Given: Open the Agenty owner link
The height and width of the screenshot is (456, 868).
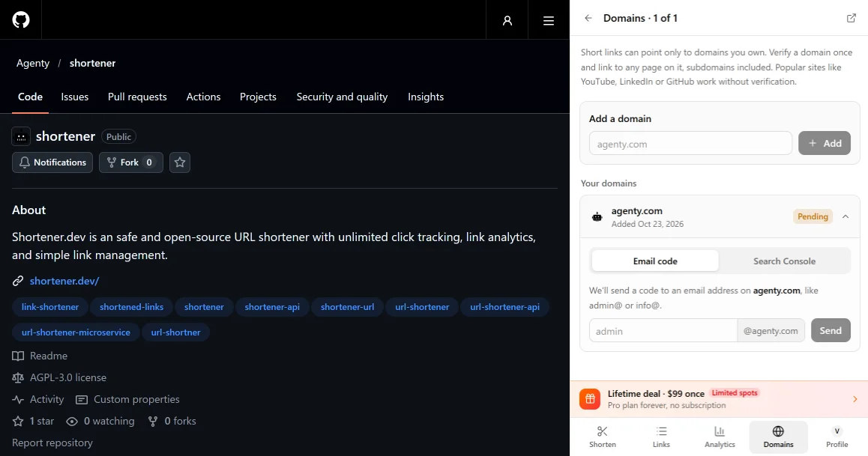Looking at the screenshot, I should click(33, 63).
